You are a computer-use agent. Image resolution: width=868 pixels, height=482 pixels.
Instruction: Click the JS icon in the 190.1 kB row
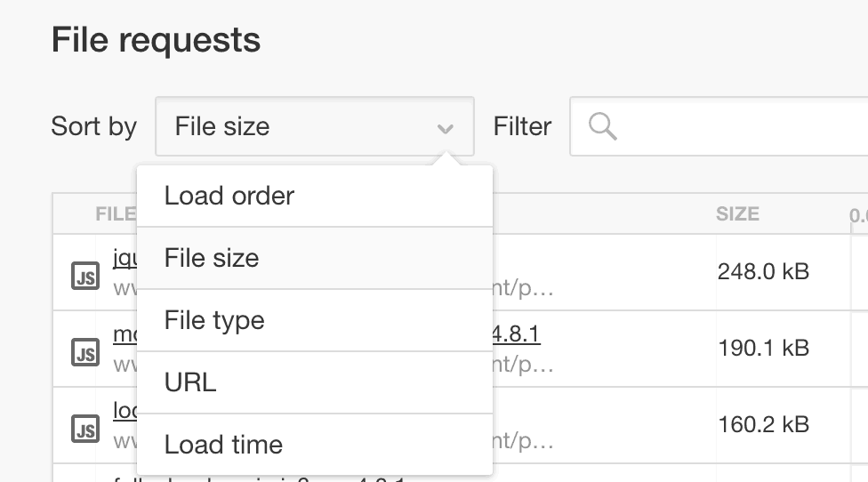click(85, 352)
